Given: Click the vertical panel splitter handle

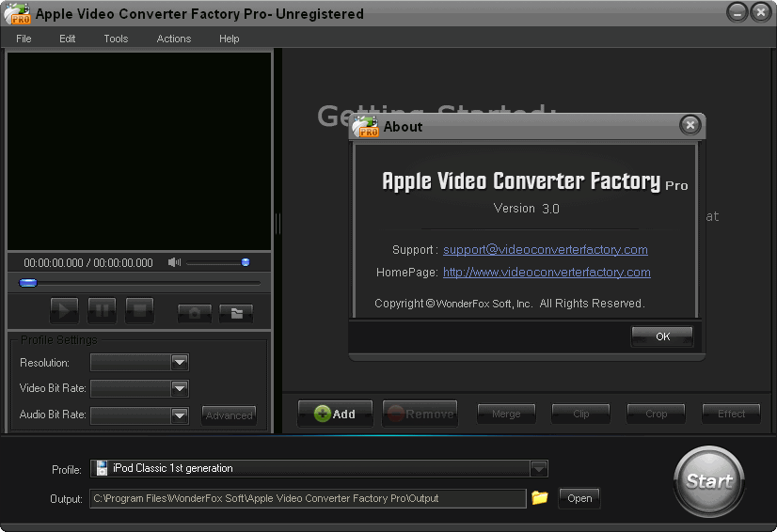Looking at the screenshot, I should (277, 224).
